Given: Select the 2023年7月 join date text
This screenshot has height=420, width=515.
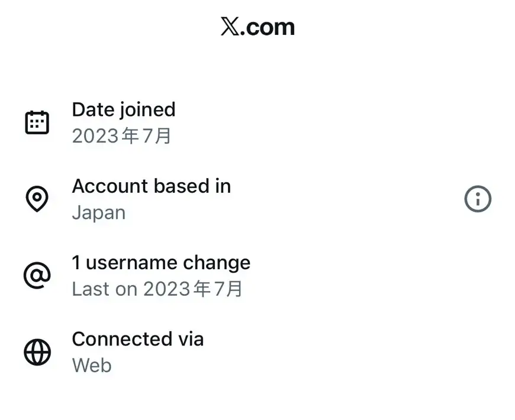Looking at the screenshot, I should click(121, 136).
